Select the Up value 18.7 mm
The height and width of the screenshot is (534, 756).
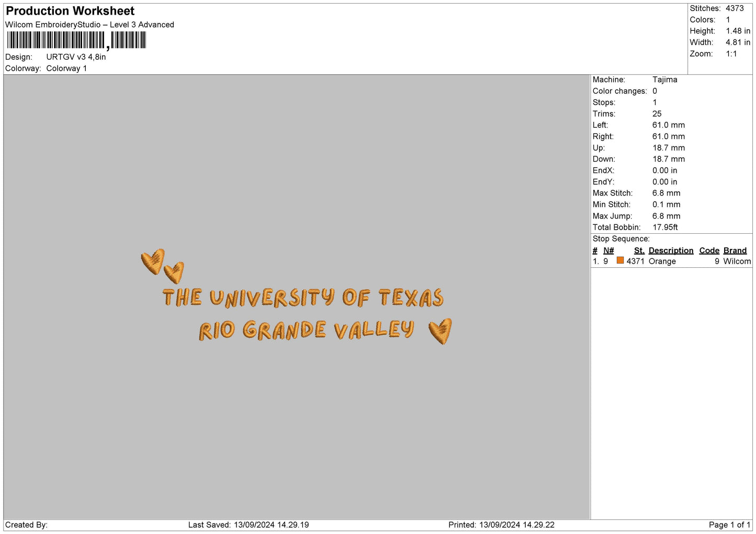(668, 148)
